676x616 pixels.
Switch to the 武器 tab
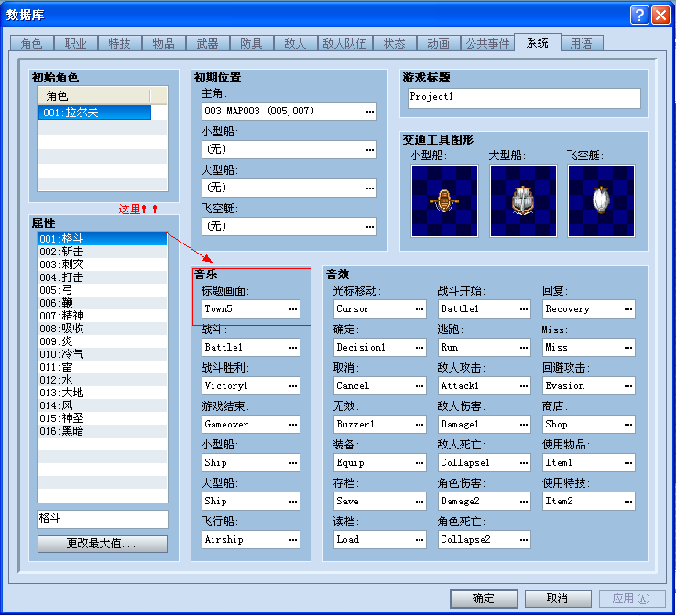(x=208, y=44)
